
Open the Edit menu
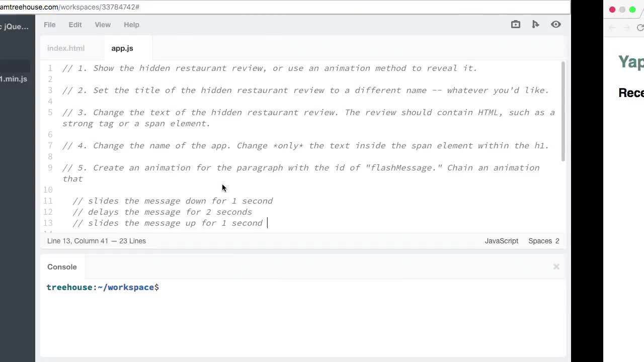tap(75, 25)
